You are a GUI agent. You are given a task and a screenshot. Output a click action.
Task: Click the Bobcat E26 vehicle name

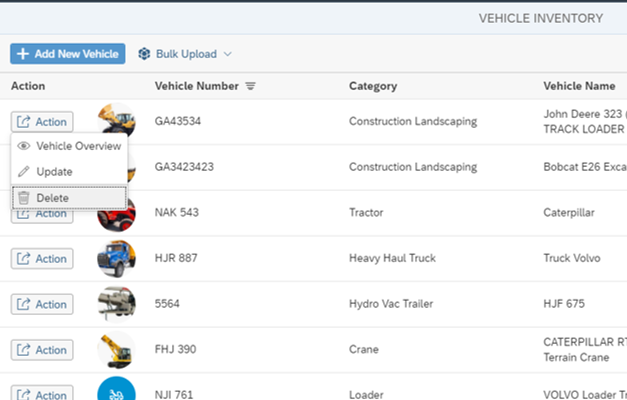[x=585, y=167]
